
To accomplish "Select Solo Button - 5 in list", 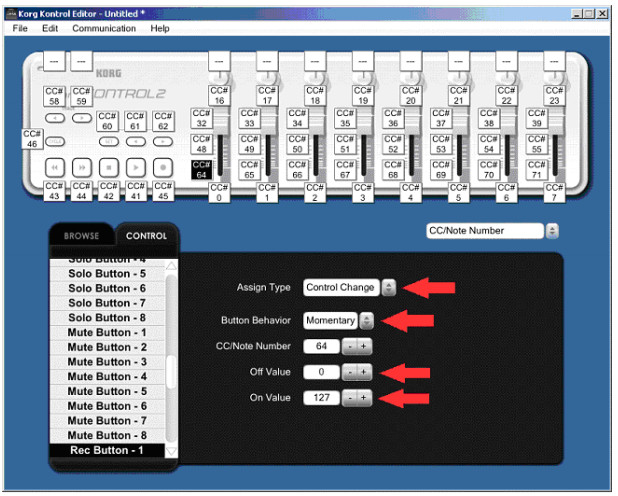I will (107, 274).
